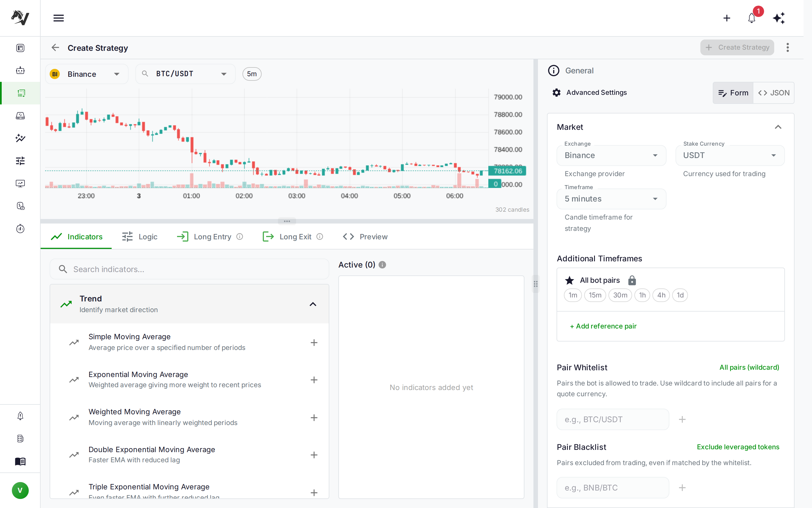Open the hamburger navigation menu

click(x=58, y=18)
